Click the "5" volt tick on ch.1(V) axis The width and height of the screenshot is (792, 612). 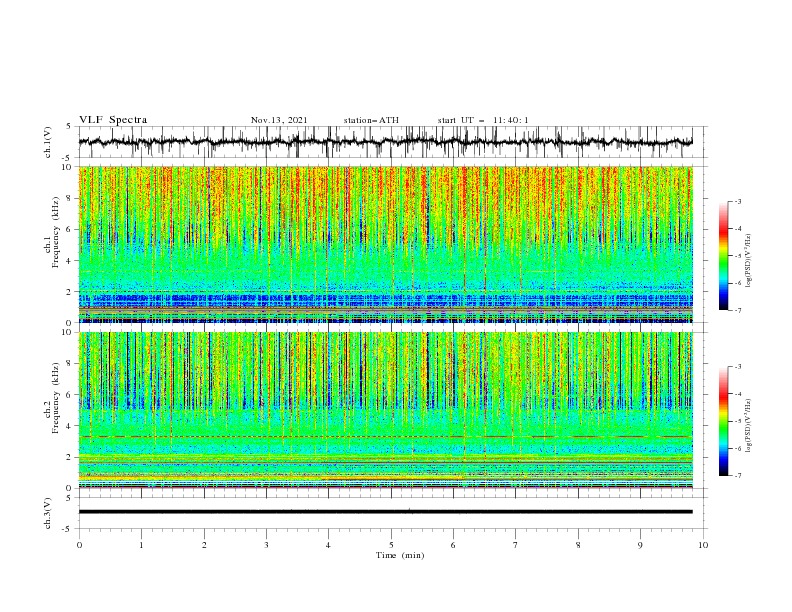69,126
